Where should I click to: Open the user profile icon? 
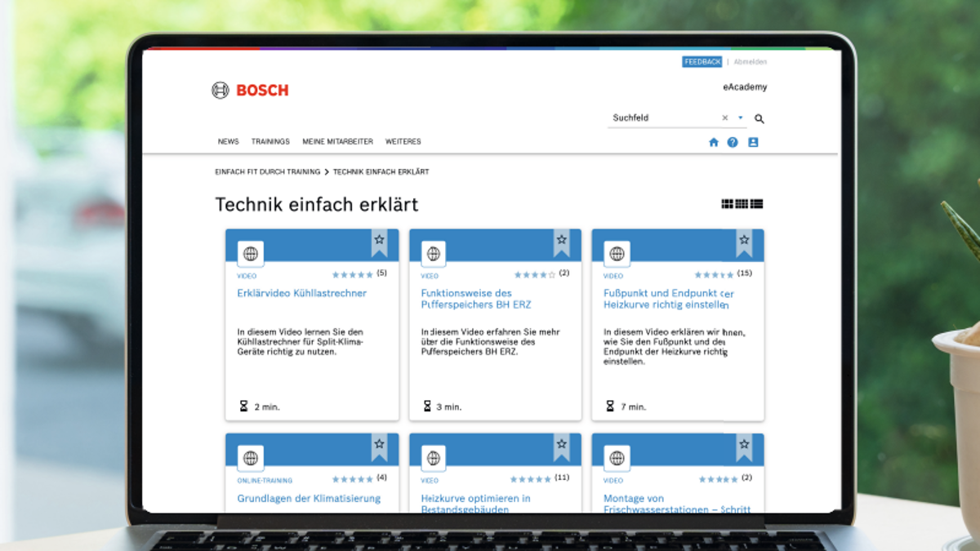[753, 142]
